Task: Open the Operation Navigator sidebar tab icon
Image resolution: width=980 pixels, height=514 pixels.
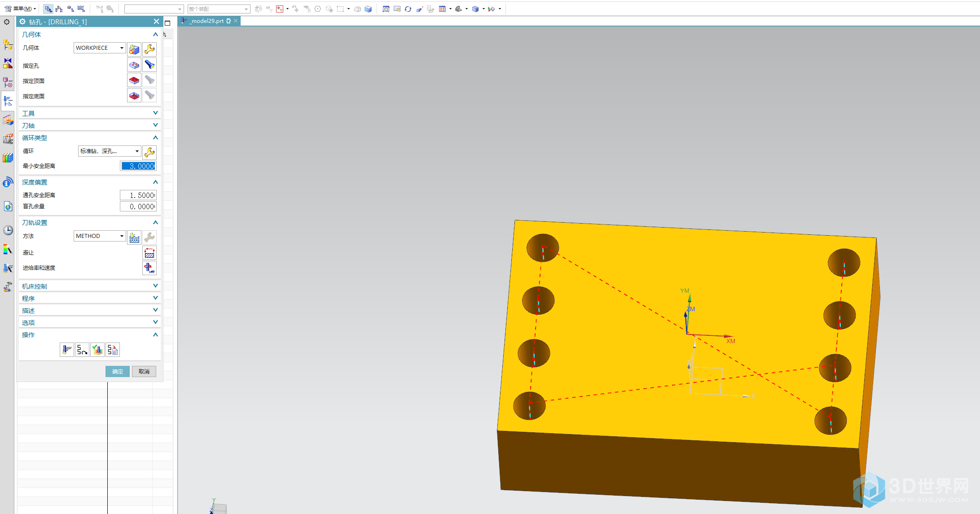Action: pos(8,101)
